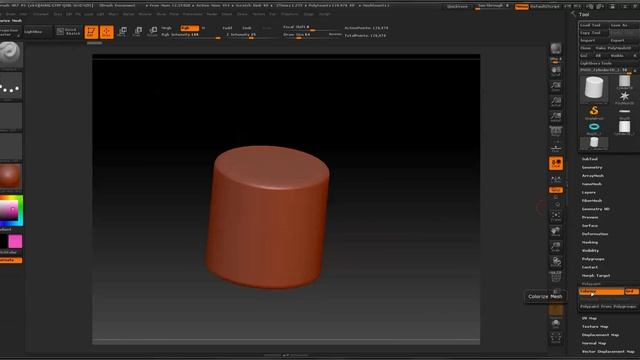
Task: Click Polypaint From Polygroups button
Action: click(608, 306)
